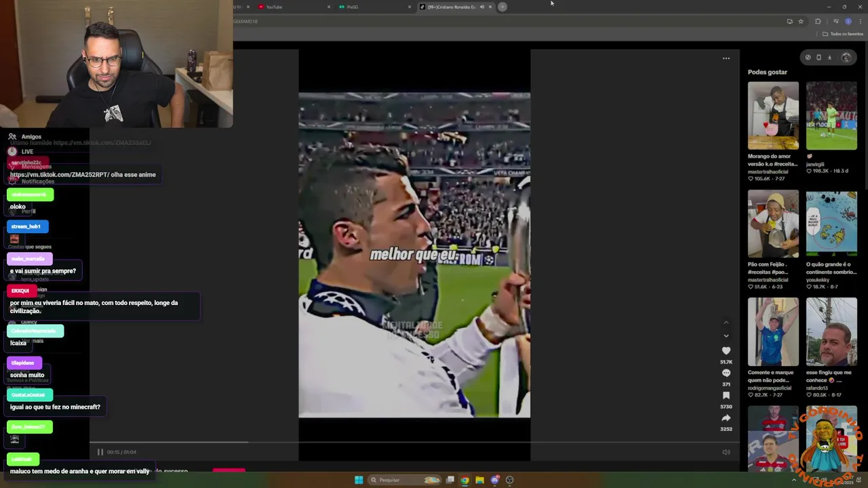The width and height of the screenshot is (868, 488).
Task: Go to next video with down arrow
Action: click(x=726, y=335)
